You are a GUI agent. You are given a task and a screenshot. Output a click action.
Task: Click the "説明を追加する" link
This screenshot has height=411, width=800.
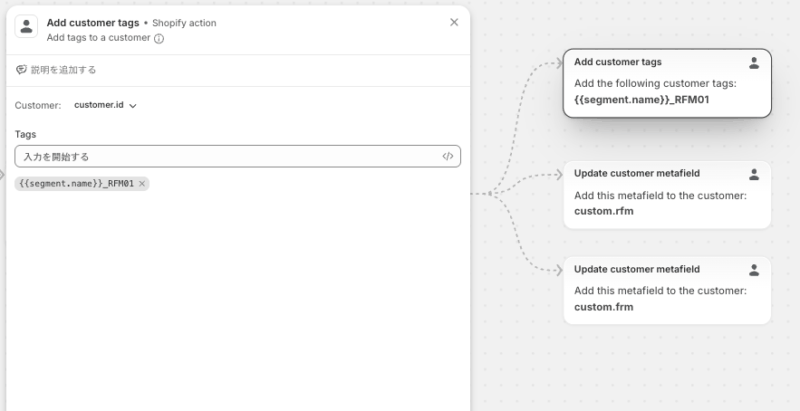(66, 70)
